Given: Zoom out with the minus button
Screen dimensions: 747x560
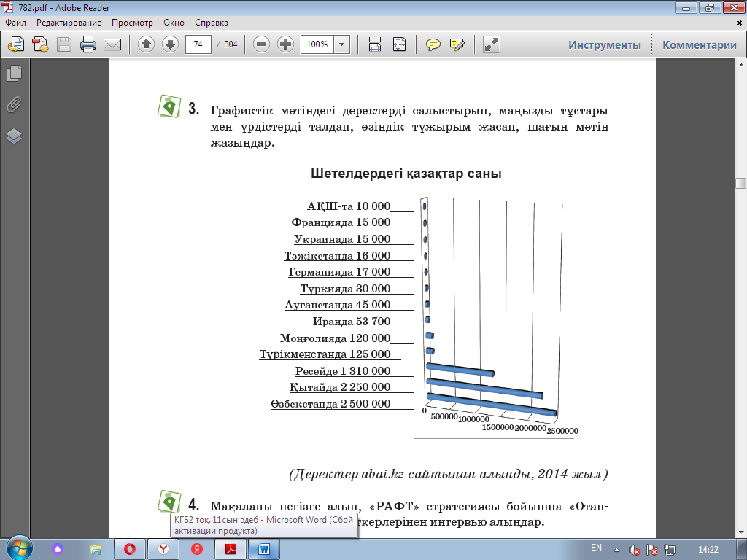Looking at the screenshot, I should coord(261,44).
